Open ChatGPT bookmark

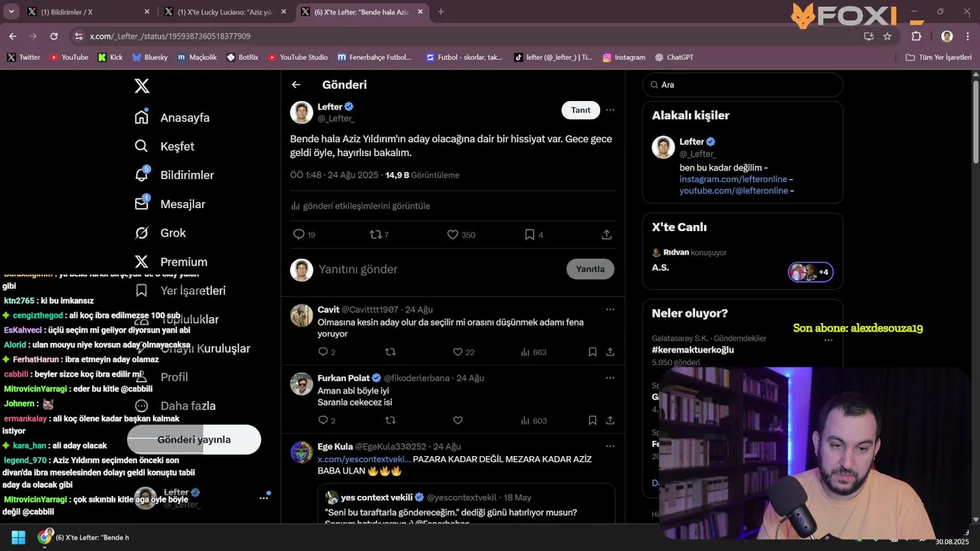[x=674, y=57]
